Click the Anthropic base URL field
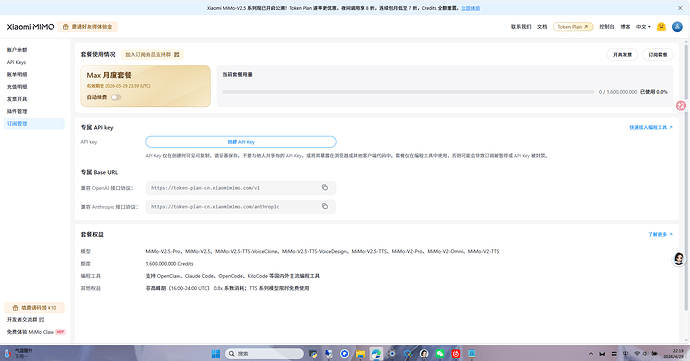 241,206
